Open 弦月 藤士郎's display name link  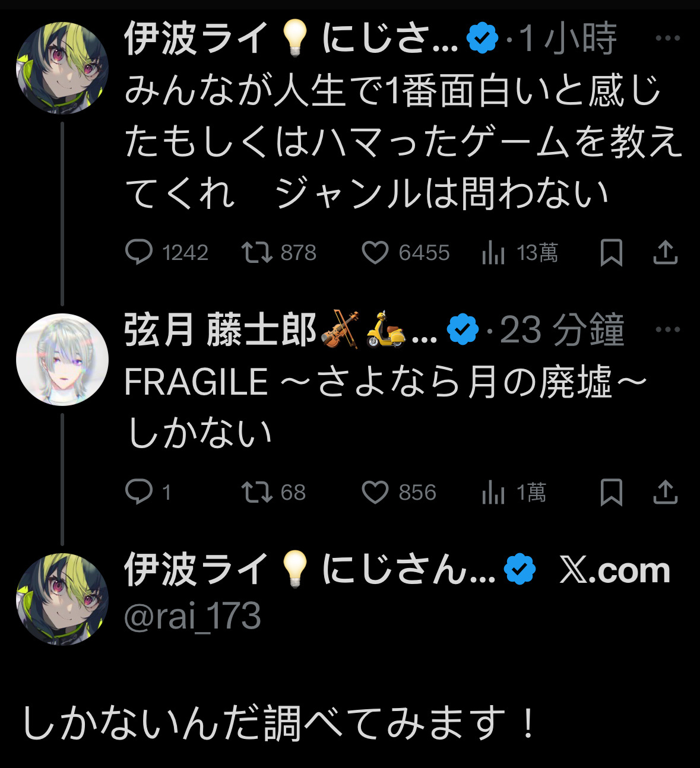point(220,331)
